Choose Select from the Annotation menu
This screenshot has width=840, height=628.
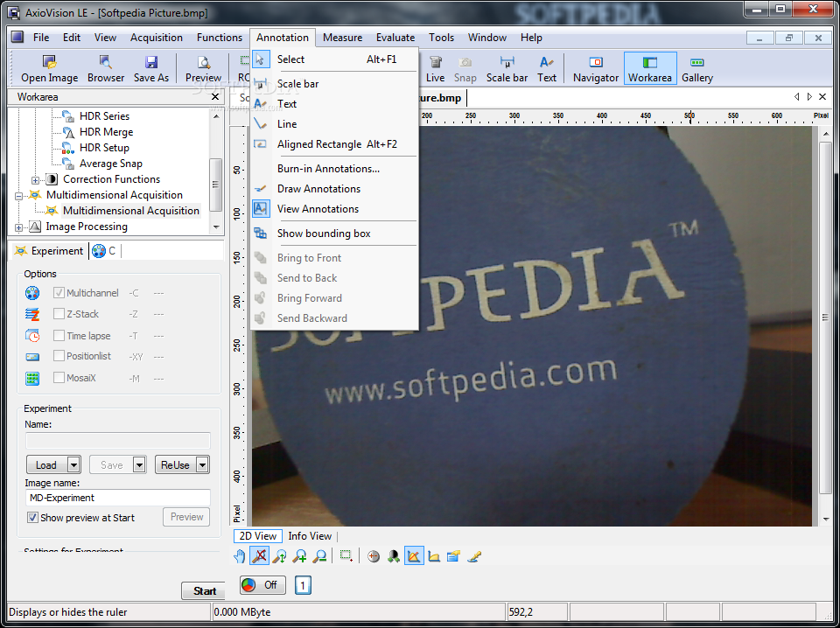335,59
